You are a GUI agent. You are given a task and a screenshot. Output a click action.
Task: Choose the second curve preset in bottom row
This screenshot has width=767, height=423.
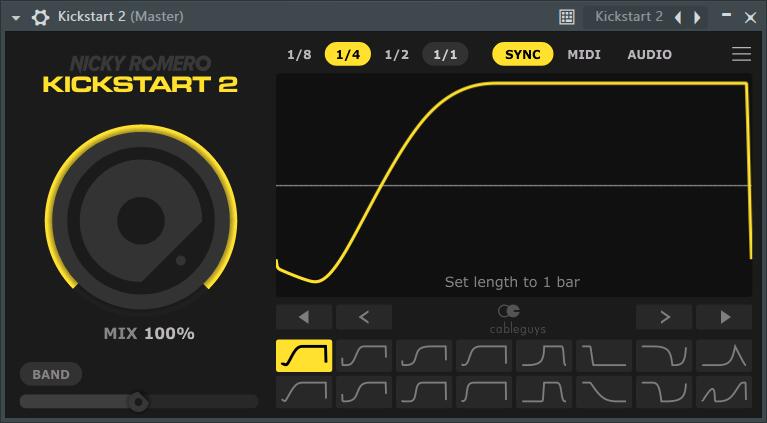(364, 392)
